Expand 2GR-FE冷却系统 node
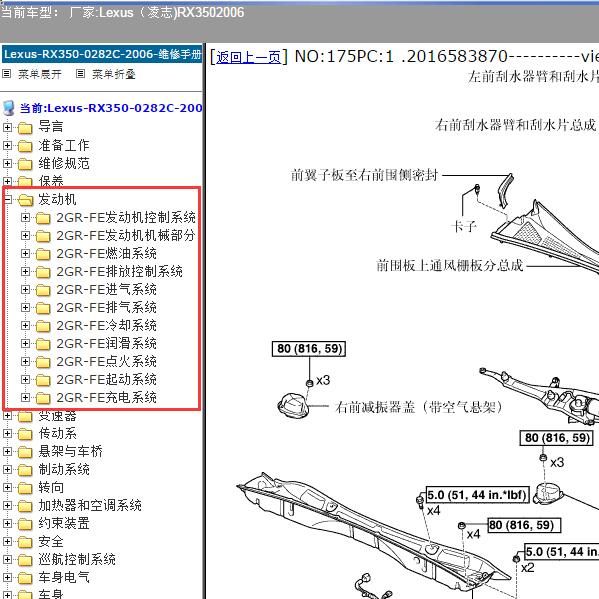Screen dimensions: 599x599 pyautogui.click(x=25, y=325)
